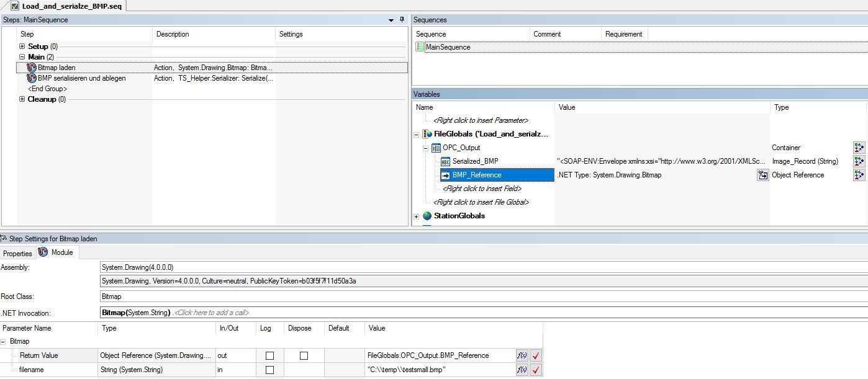The width and height of the screenshot is (868, 379).
Task: Click here to add a .NET call
Action: coord(211,313)
